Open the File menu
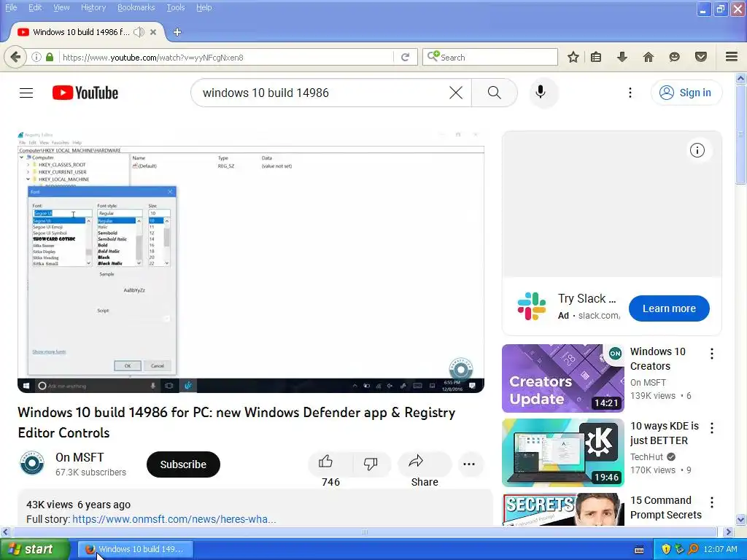This screenshot has height=560, width=747. point(11,7)
